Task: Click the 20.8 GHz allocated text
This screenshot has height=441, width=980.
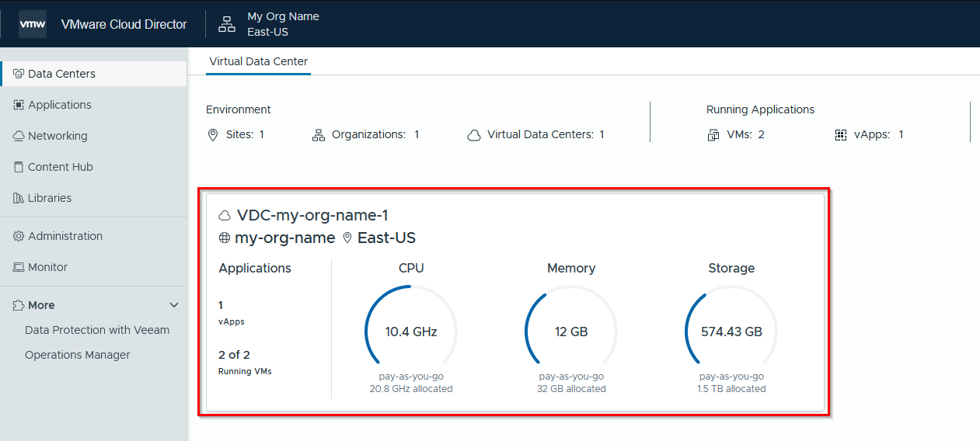Action: (x=411, y=388)
